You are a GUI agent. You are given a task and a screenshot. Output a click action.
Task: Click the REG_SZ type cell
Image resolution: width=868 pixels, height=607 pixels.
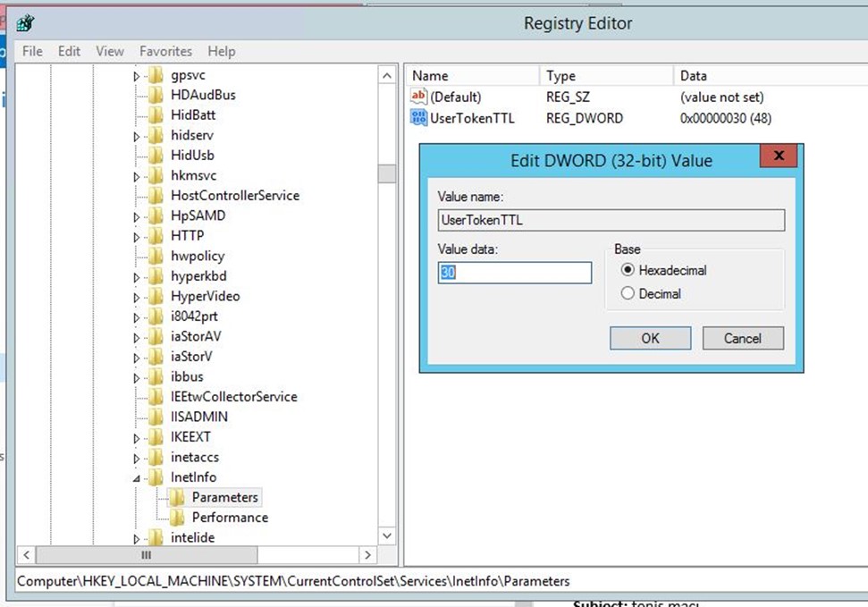(568, 97)
